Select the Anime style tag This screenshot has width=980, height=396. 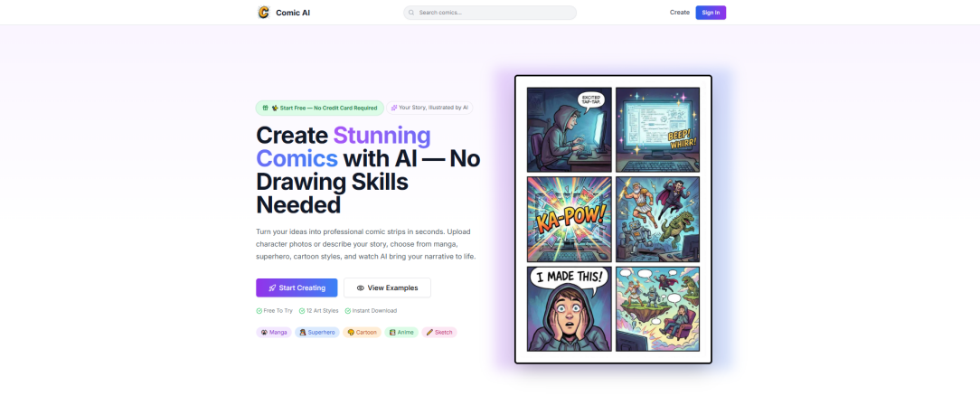point(401,333)
